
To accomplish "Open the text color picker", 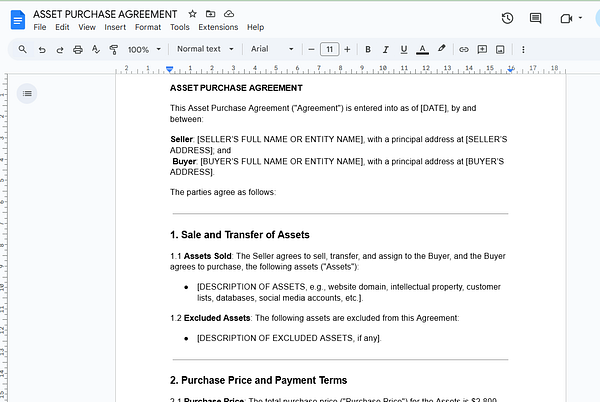I will click(x=422, y=49).
